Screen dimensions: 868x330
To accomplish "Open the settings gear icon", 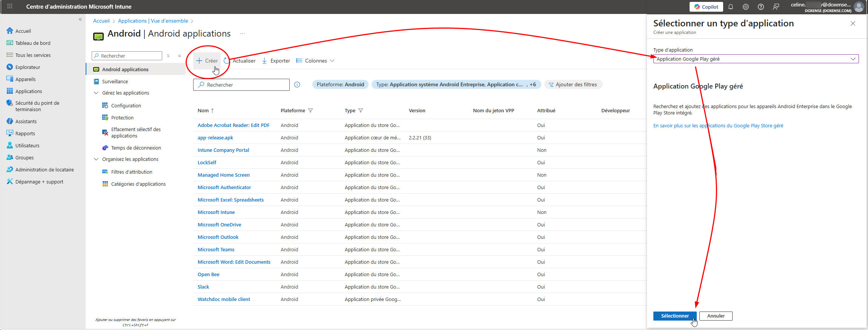I will click(x=746, y=7).
